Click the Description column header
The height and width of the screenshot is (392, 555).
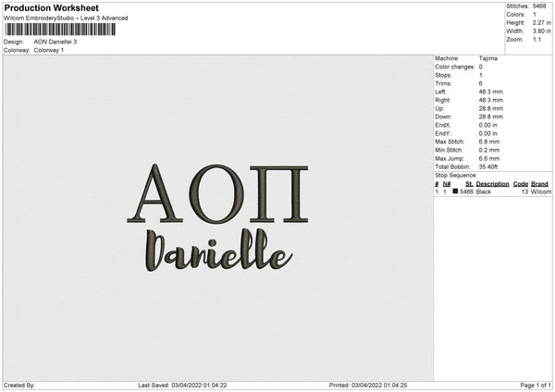click(493, 184)
